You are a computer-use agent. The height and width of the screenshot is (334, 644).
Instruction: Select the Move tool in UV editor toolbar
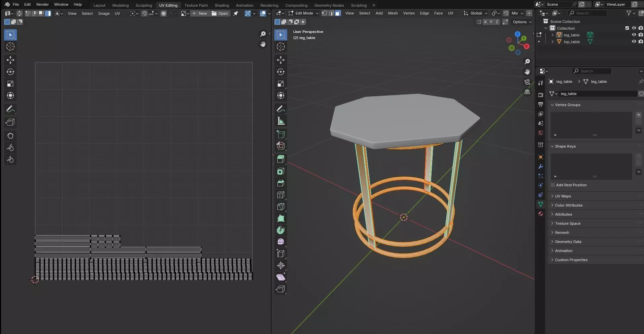pyautogui.click(x=10, y=60)
